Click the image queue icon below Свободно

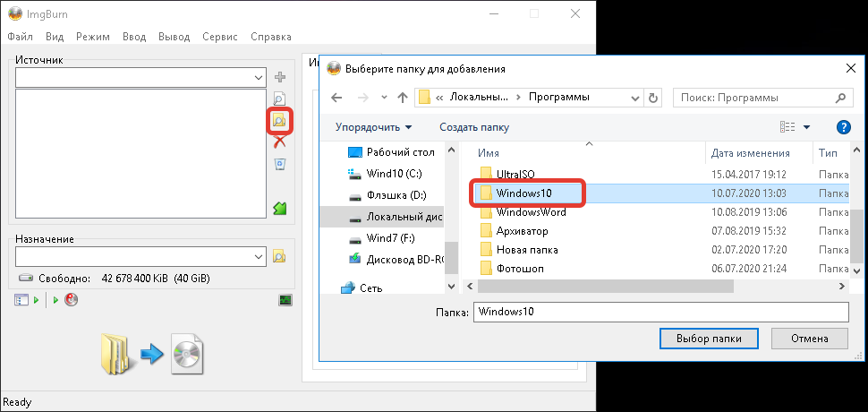click(x=21, y=299)
